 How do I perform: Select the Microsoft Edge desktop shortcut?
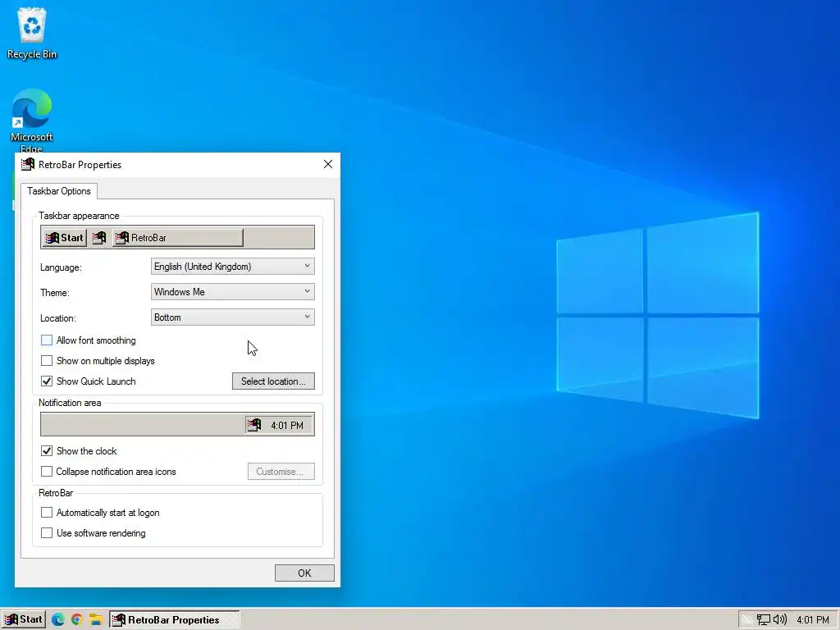(32, 121)
